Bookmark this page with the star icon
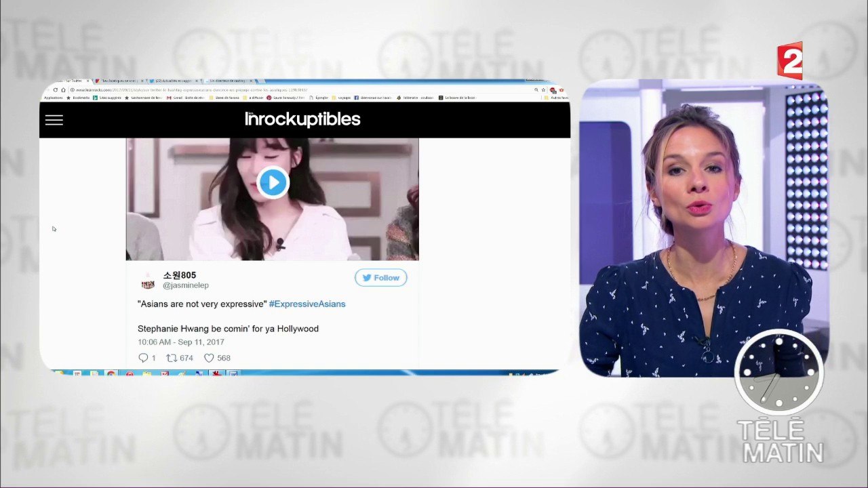 (x=543, y=89)
